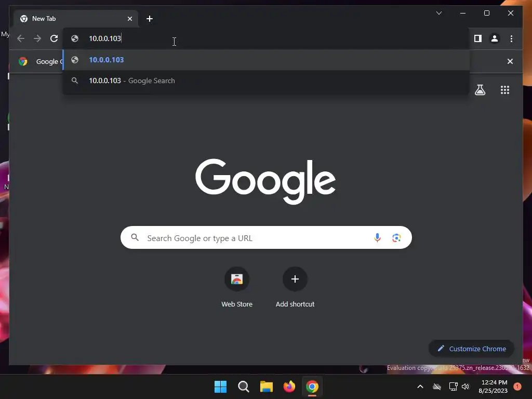Minimize the Chrome window
Image resolution: width=532 pixels, height=399 pixels.
click(x=463, y=13)
